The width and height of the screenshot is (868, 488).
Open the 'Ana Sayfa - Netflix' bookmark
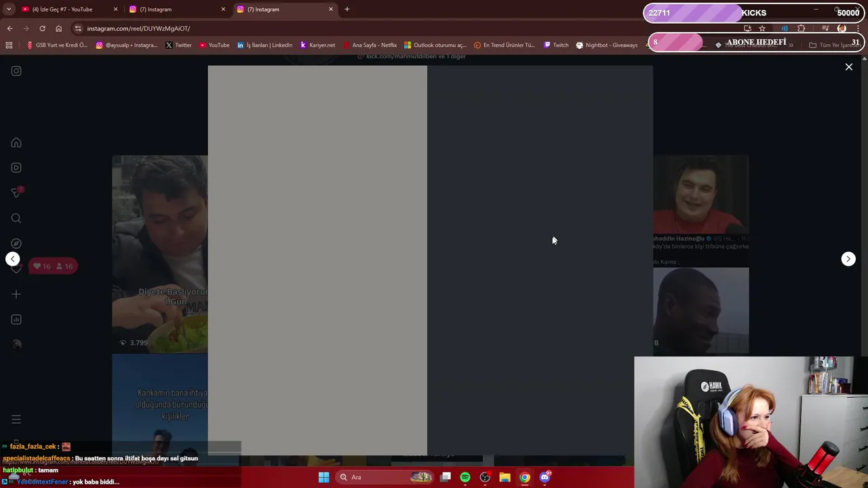(370, 45)
